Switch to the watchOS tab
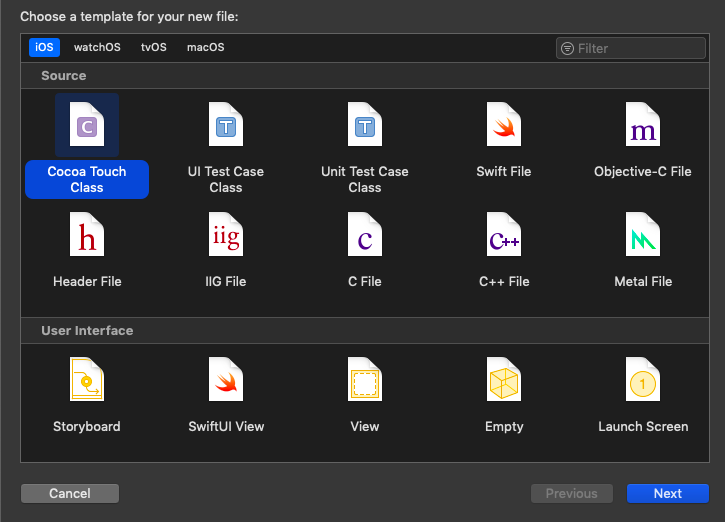The width and height of the screenshot is (725, 522). (97, 47)
